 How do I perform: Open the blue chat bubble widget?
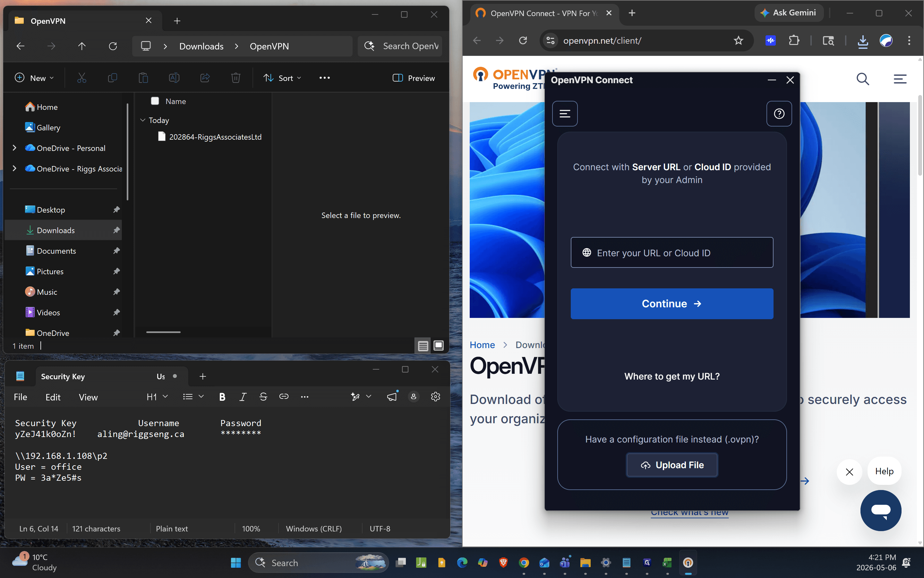point(881,510)
